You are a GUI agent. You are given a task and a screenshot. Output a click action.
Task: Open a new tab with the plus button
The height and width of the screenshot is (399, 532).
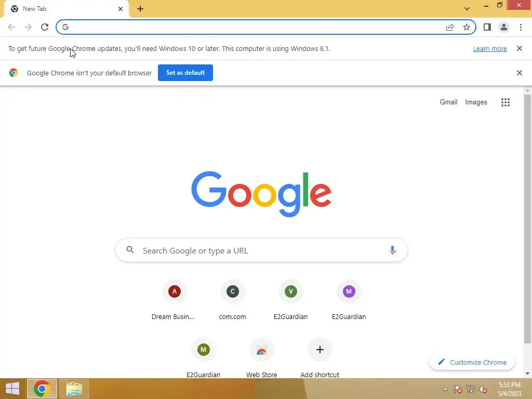point(140,9)
